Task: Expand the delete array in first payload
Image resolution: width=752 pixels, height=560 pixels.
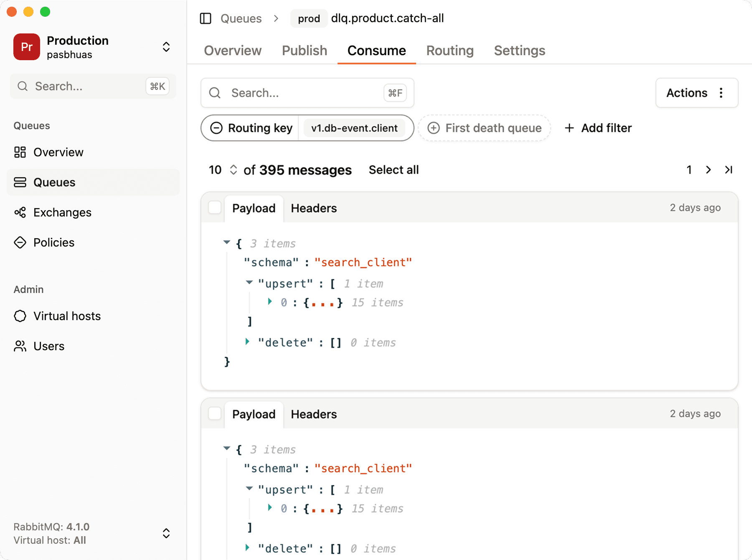Action: (247, 342)
